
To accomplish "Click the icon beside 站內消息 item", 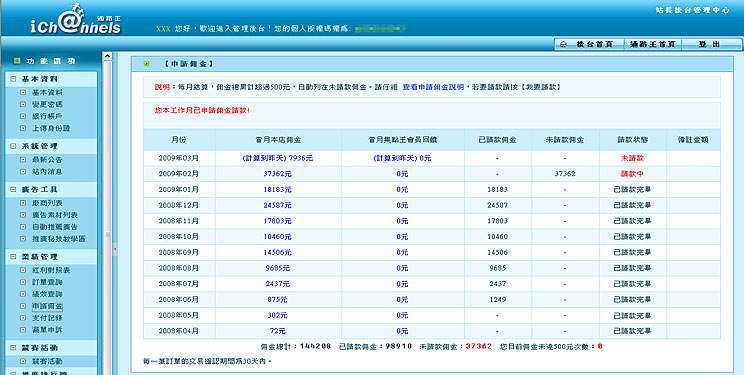I will [x=23, y=171].
